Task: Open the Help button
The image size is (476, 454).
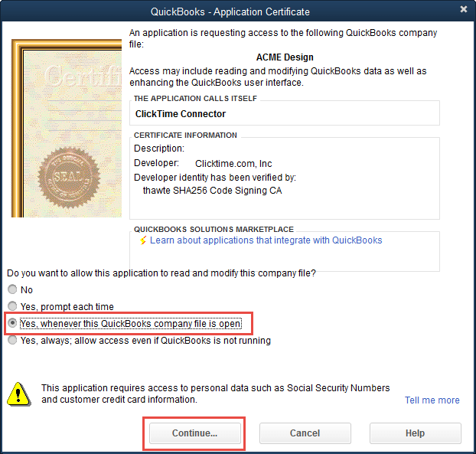Action: pyautogui.click(x=415, y=433)
